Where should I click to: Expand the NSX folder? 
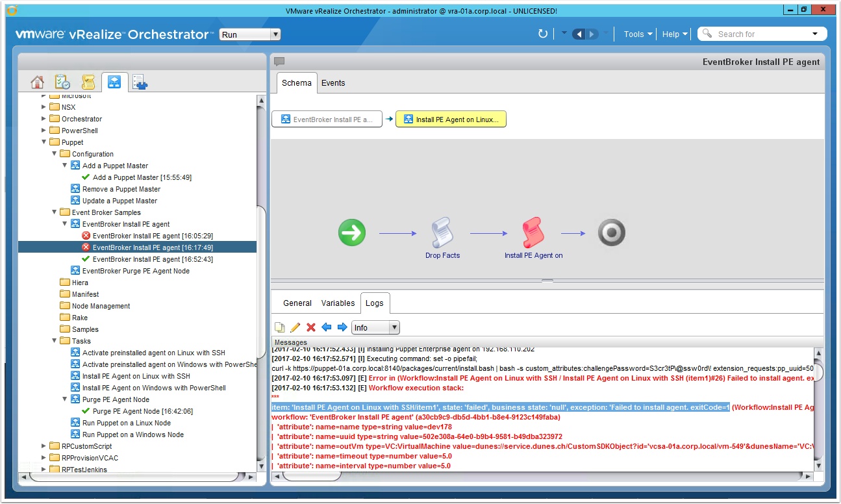click(44, 107)
